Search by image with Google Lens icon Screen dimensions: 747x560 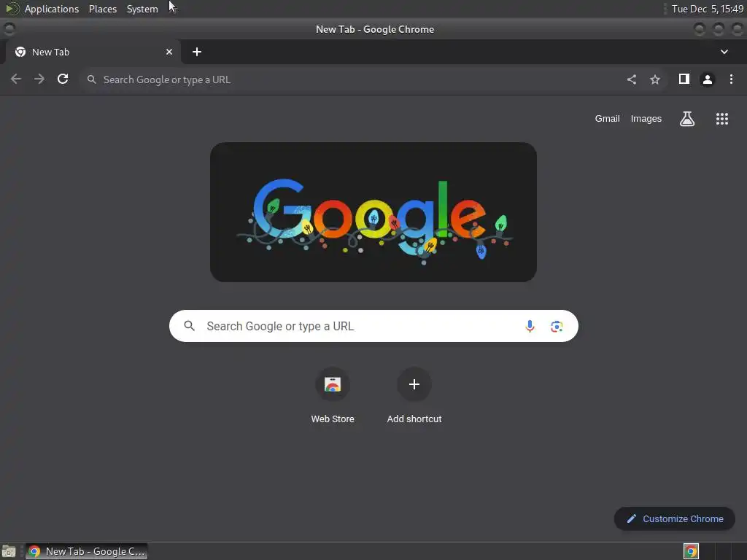tap(557, 326)
